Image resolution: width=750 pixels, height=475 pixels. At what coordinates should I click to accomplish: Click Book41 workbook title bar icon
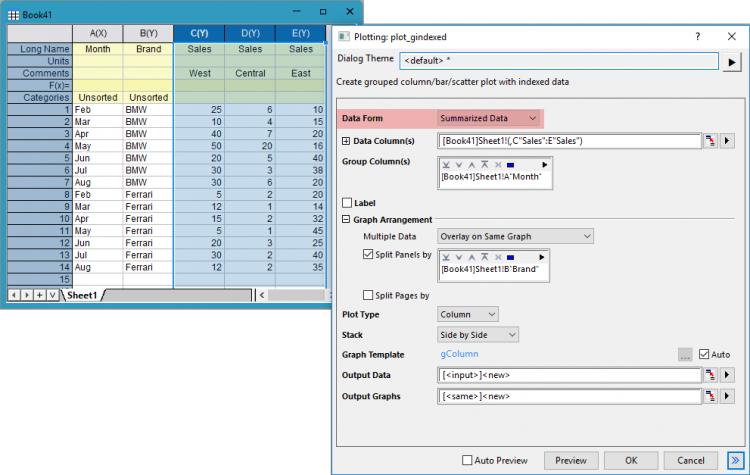tap(13, 15)
